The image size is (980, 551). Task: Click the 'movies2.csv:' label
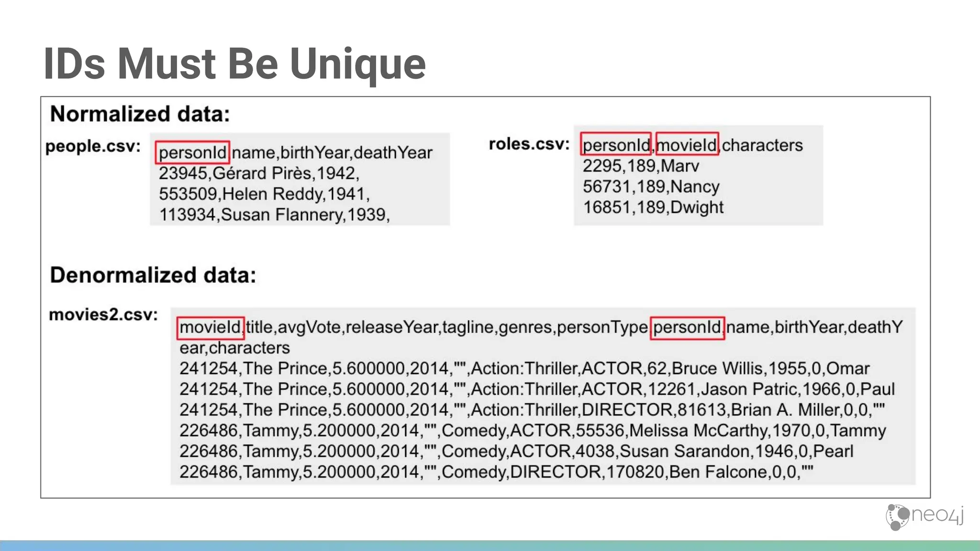tap(103, 314)
